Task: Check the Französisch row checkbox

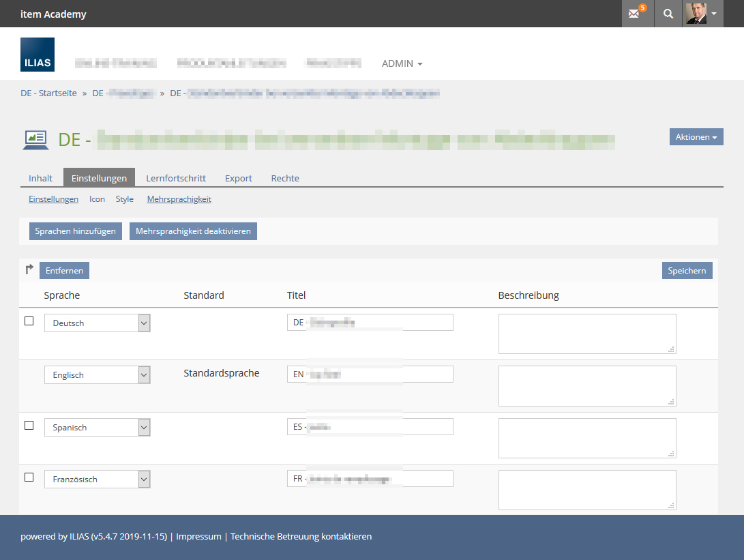Action: (29, 477)
